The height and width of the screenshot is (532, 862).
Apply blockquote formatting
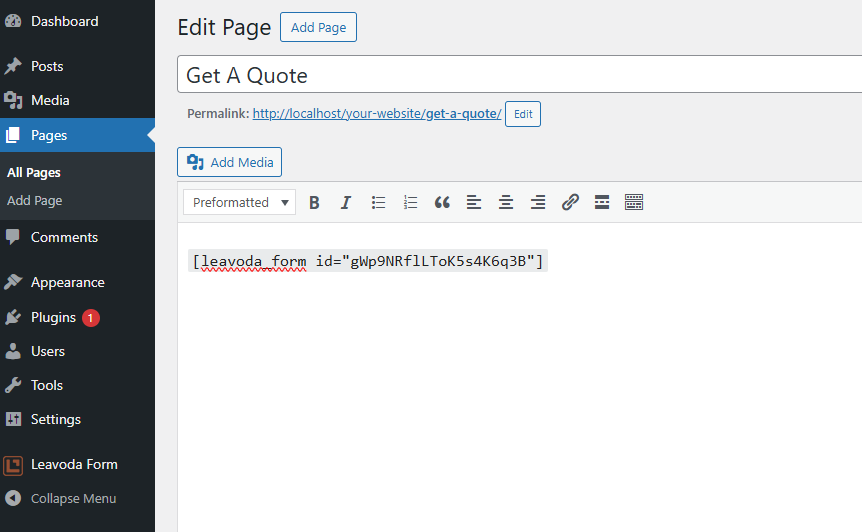(442, 203)
